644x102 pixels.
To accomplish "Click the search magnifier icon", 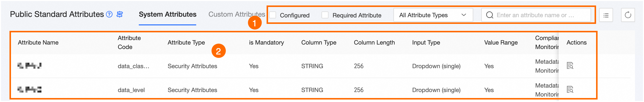I will (x=489, y=15).
